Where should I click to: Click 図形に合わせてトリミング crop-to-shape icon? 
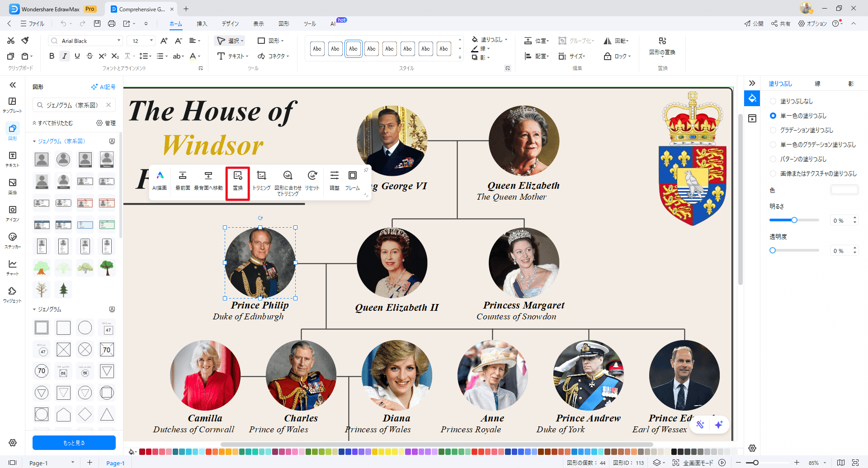coord(288,183)
